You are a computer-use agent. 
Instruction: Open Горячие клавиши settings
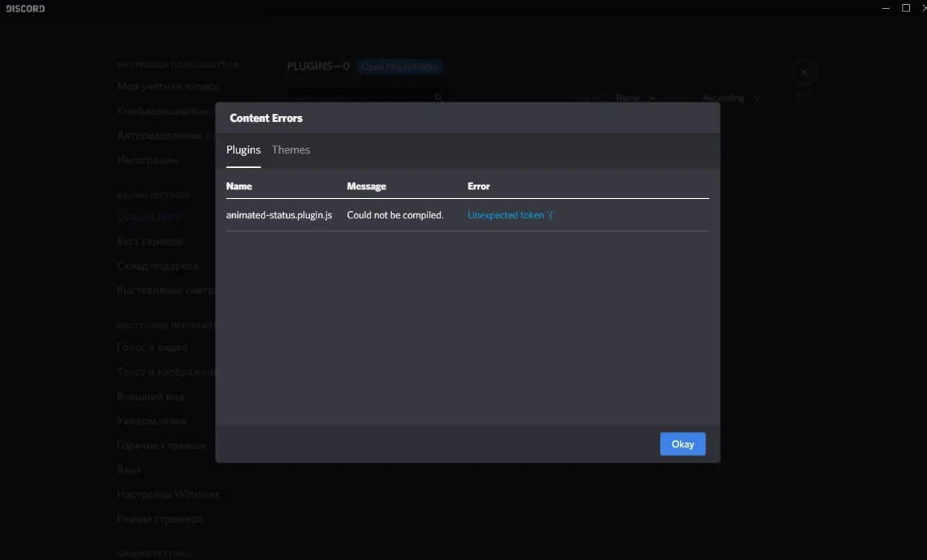click(161, 445)
